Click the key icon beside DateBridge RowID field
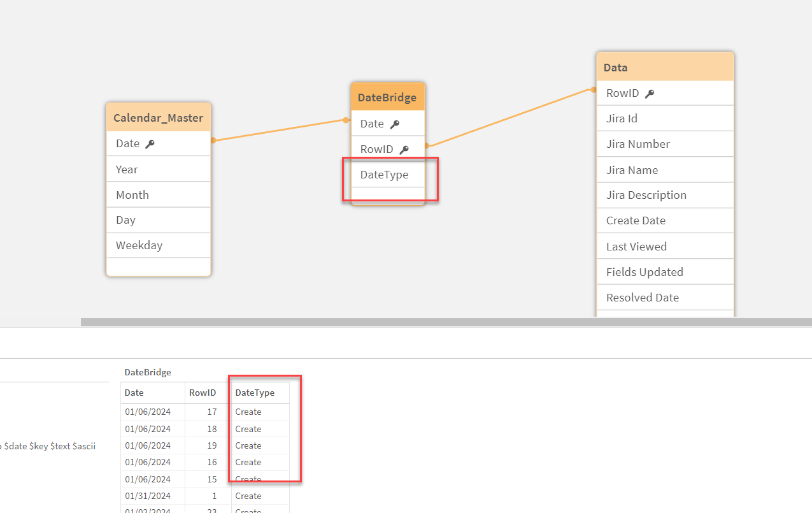812x513 pixels. click(404, 150)
